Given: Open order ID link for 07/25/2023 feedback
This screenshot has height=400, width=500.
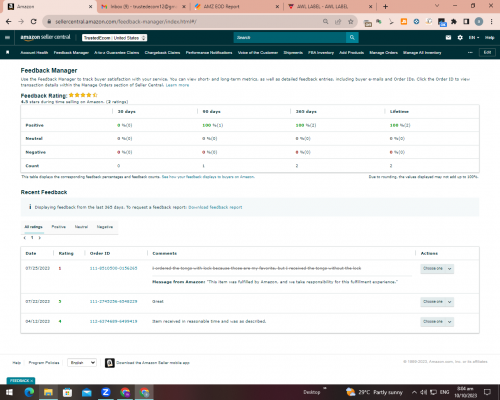Looking at the screenshot, I should coord(113,268).
